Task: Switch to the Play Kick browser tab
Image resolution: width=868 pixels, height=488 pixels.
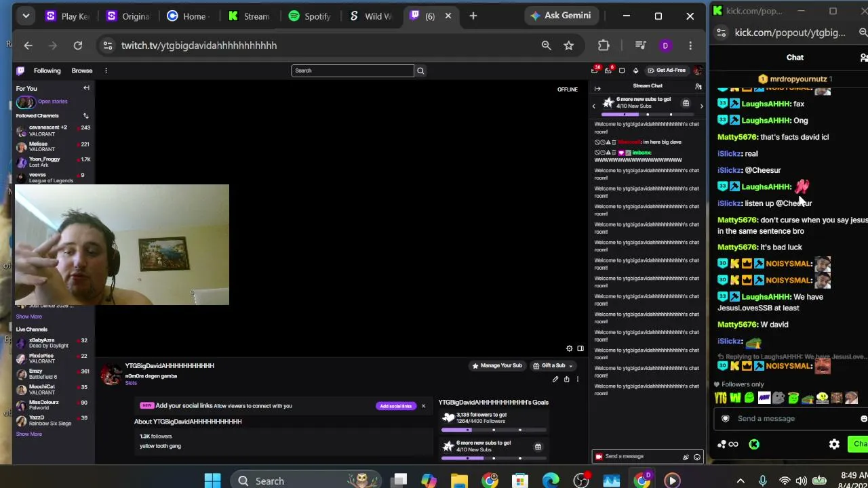Action: pos(66,16)
